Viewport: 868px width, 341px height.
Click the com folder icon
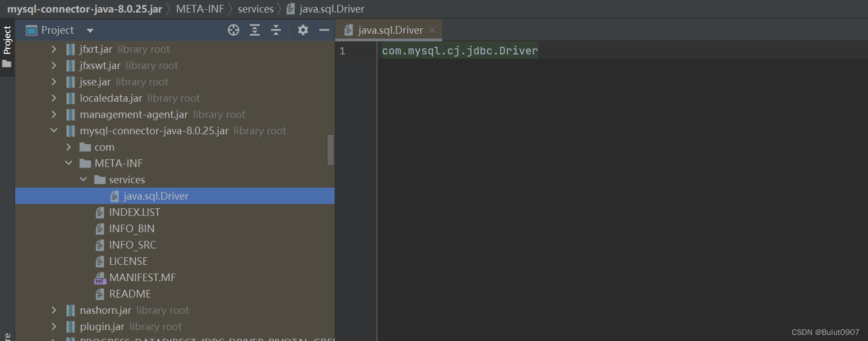click(85, 147)
